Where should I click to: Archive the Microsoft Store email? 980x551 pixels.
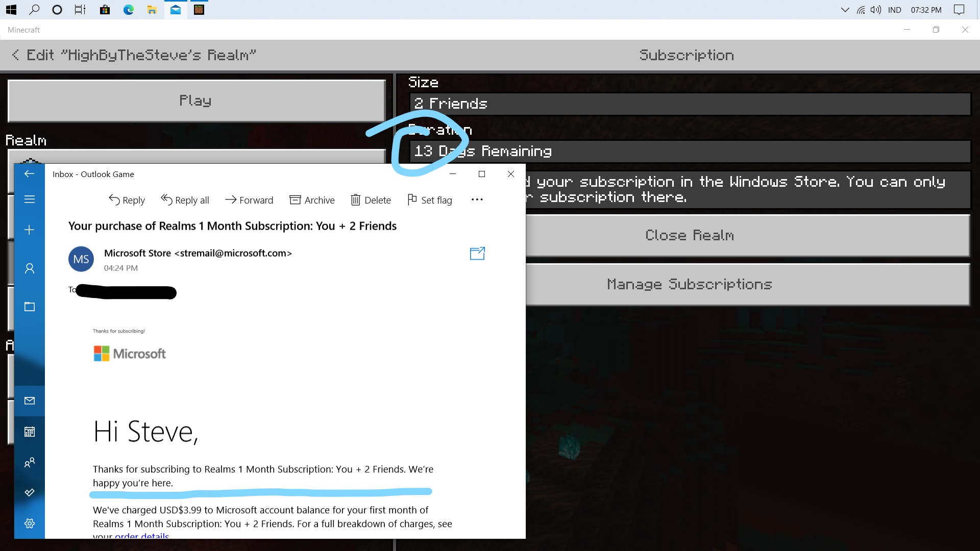312,200
